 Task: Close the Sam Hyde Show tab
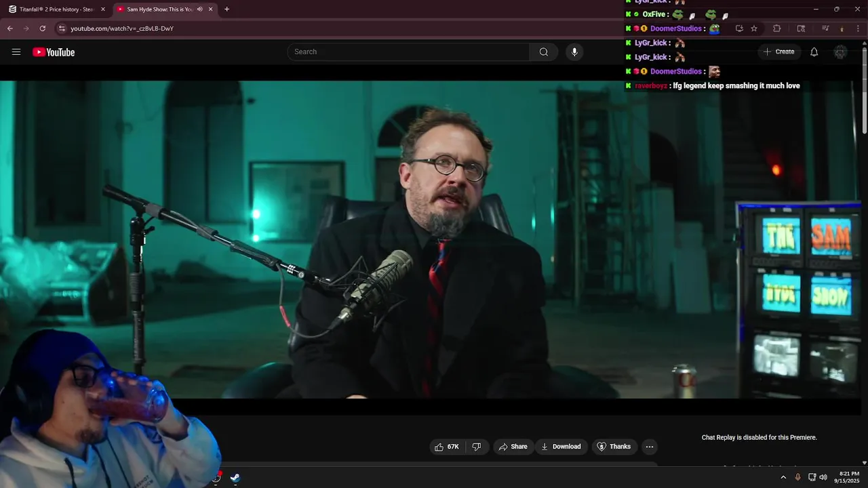[x=211, y=9]
